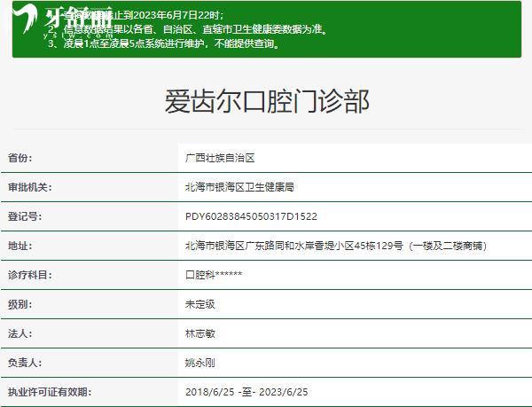The height and width of the screenshot is (407, 532).
Task: Click the 爱齿尔口腔门诊部 title heading
Action: [266, 100]
